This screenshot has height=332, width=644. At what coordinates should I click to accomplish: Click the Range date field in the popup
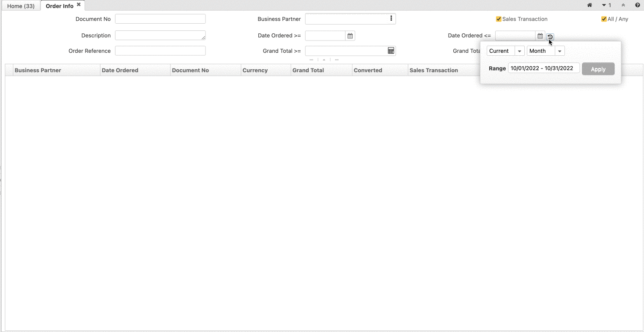(x=544, y=68)
